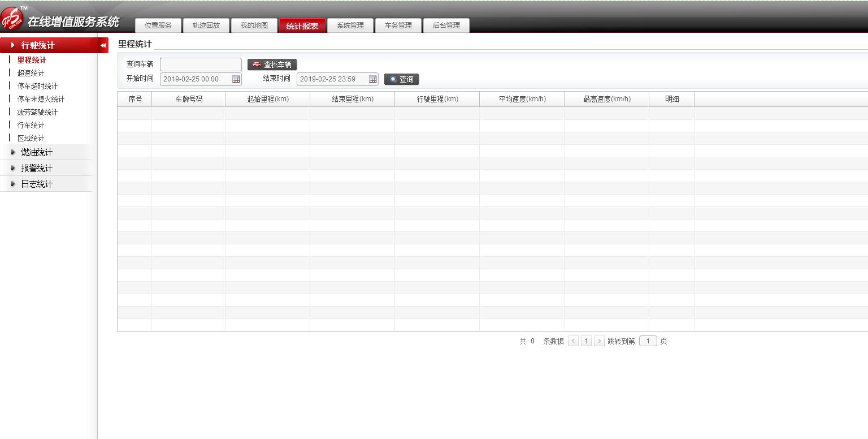Open the 轨迹回放 tab
Screen dimensions: 868x439
point(206,25)
